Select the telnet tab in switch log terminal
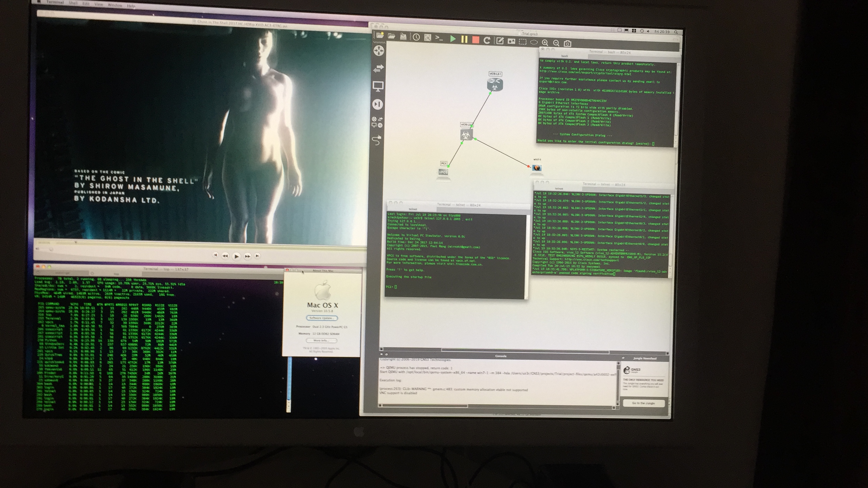The width and height of the screenshot is (868, 488). 559,189
